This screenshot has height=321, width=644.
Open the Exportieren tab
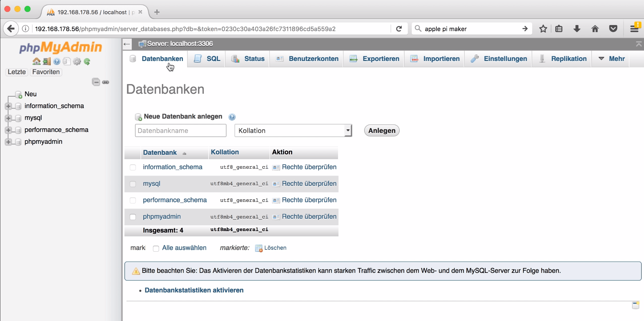click(x=380, y=59)
